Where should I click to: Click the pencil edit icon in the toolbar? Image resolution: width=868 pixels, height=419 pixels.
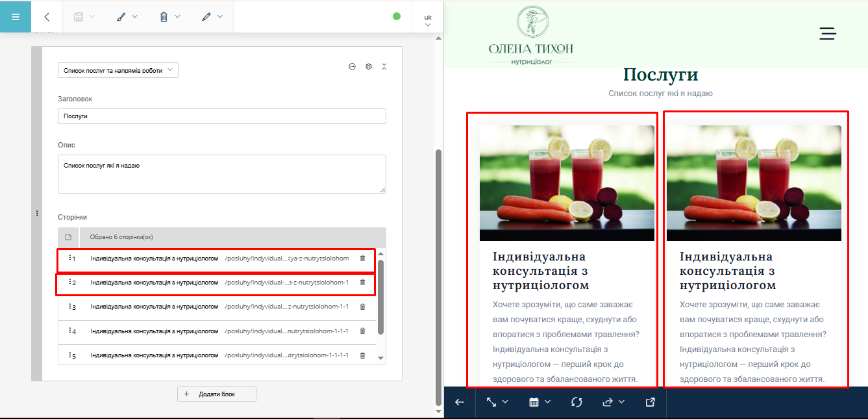[206, 17]
